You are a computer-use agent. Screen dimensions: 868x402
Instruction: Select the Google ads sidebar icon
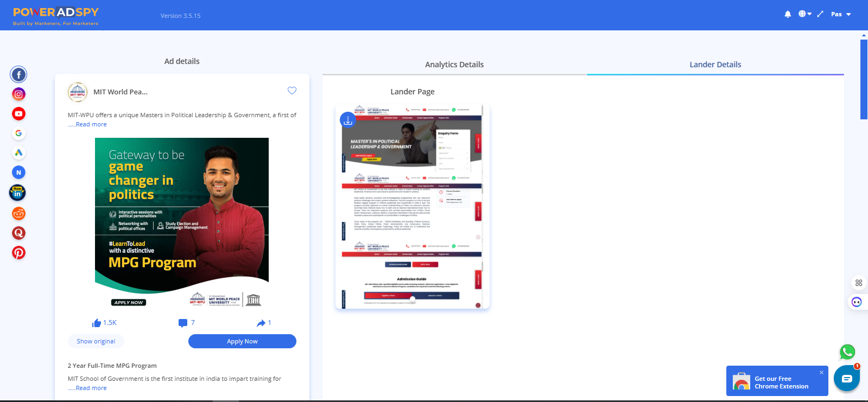[18, 133]
